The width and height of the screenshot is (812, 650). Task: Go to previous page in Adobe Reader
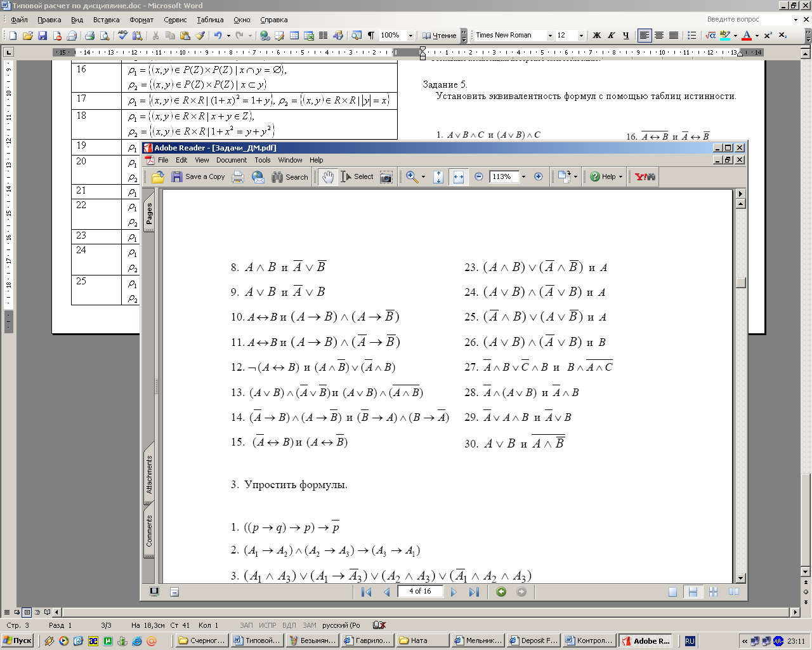tap(387, 592)
